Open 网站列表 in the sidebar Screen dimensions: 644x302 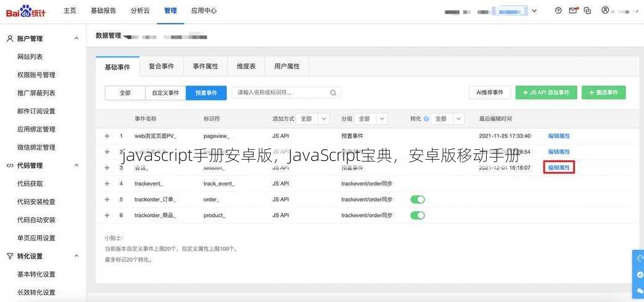click(x=30, y=57)
